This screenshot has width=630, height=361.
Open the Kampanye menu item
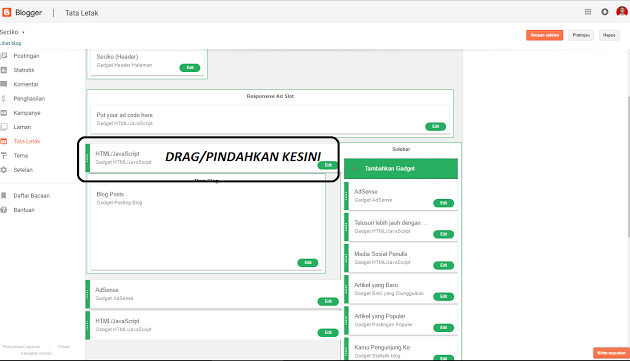pos(27,113)
